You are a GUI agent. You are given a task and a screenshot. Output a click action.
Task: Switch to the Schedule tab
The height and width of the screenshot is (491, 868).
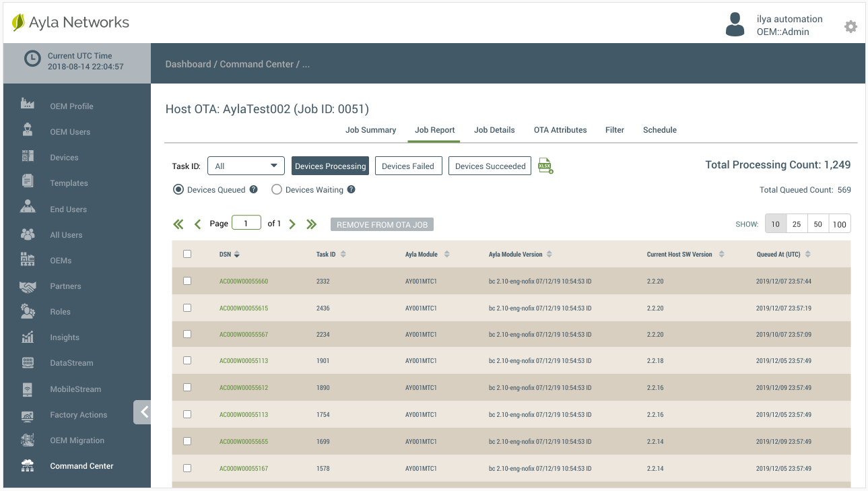660,130
